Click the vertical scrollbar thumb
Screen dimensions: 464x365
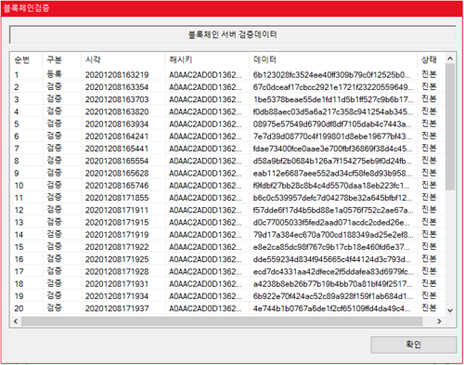pos(450,127)
